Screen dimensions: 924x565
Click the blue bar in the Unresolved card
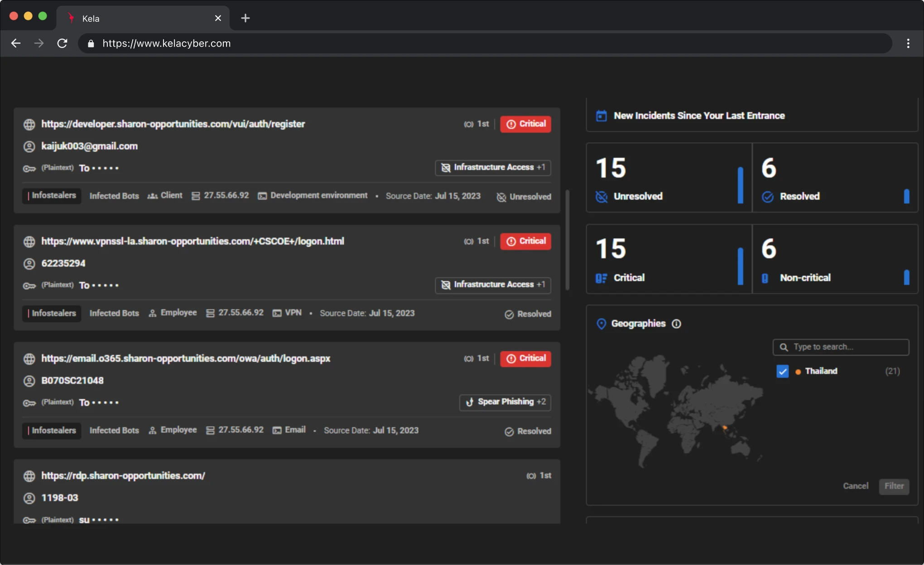tap(741, 185)
